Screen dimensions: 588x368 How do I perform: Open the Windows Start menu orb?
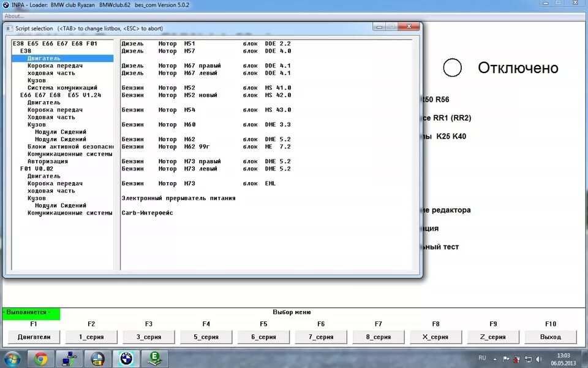tap(12, 359)
